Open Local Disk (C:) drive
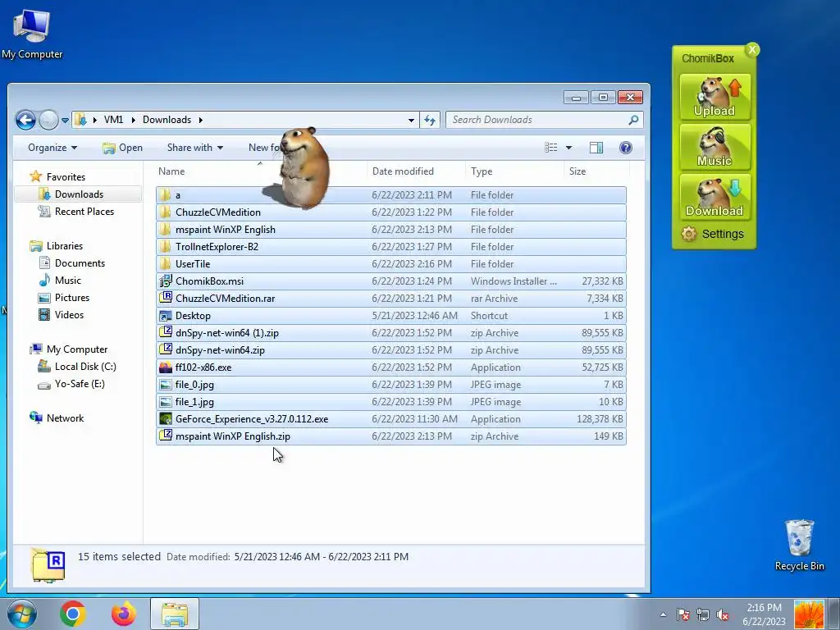The height and width of the screenshot is (630, 840). (x=84, y=367)
